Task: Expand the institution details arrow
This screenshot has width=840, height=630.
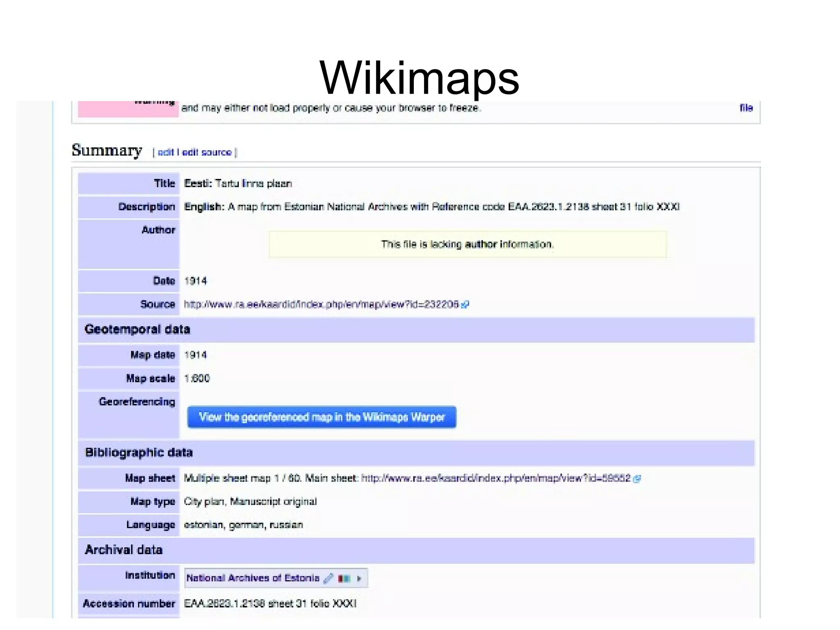Action: 359,578
